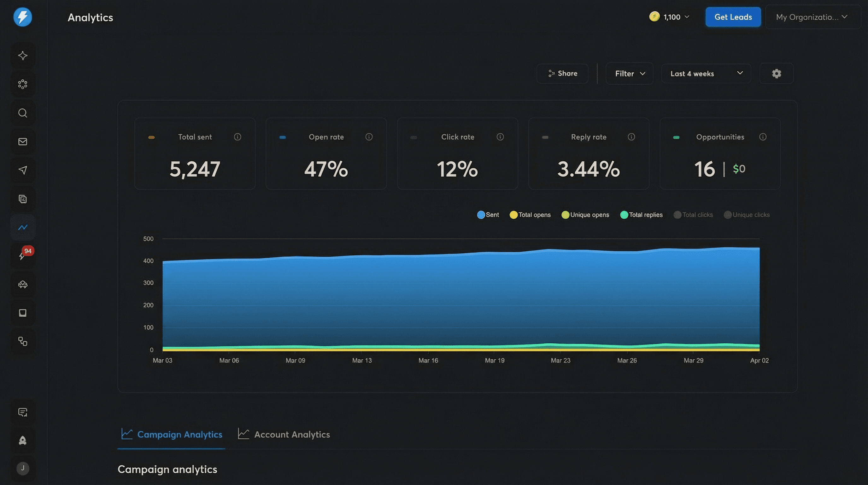Expand the Filter dropdown
Screen dimensions: 868x485
coord(630,74)
